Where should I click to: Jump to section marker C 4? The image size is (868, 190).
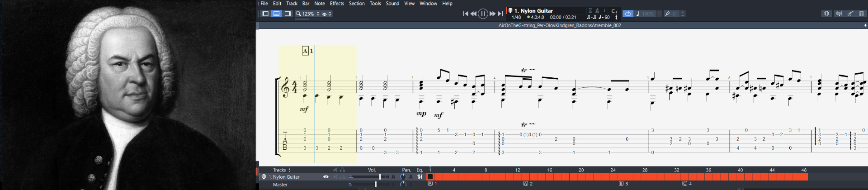pos(687,184)
